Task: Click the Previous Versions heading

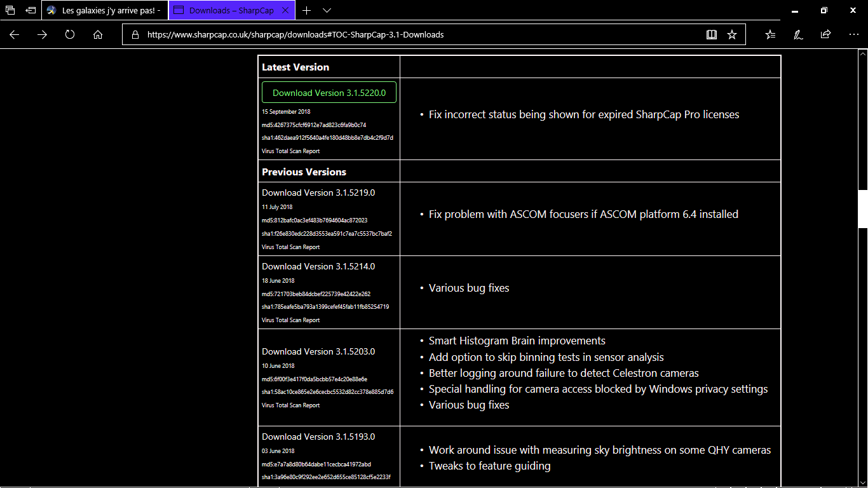Action: 304,172
